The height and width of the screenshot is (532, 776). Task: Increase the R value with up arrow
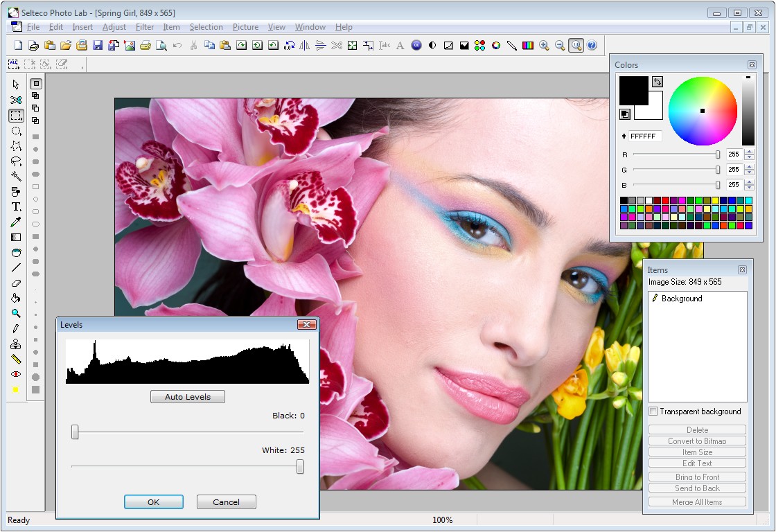click(x=750, y=152)
